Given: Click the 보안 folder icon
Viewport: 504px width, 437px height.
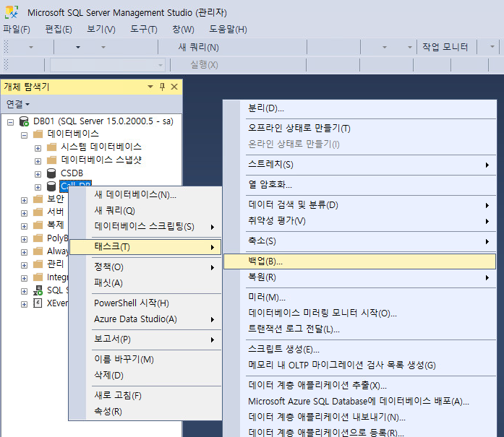Looking at the screenshot, I should [38, 199].
